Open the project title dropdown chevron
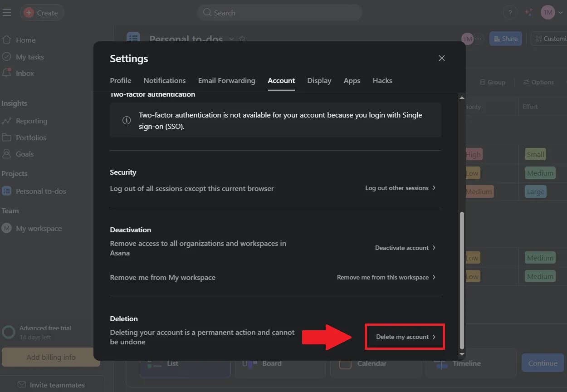567x392 pixels. tap(231, 39)
